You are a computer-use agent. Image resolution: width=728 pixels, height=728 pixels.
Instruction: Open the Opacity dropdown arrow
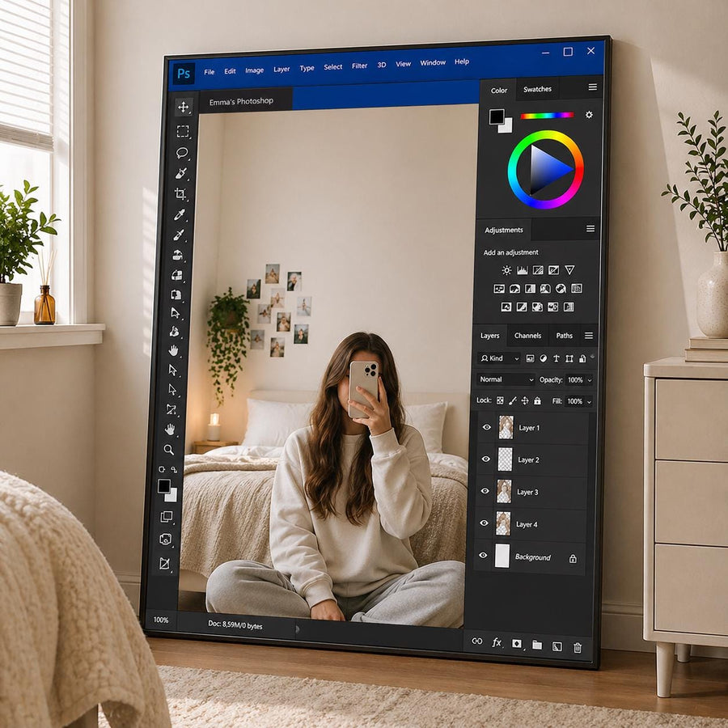(x=590, y=380)
